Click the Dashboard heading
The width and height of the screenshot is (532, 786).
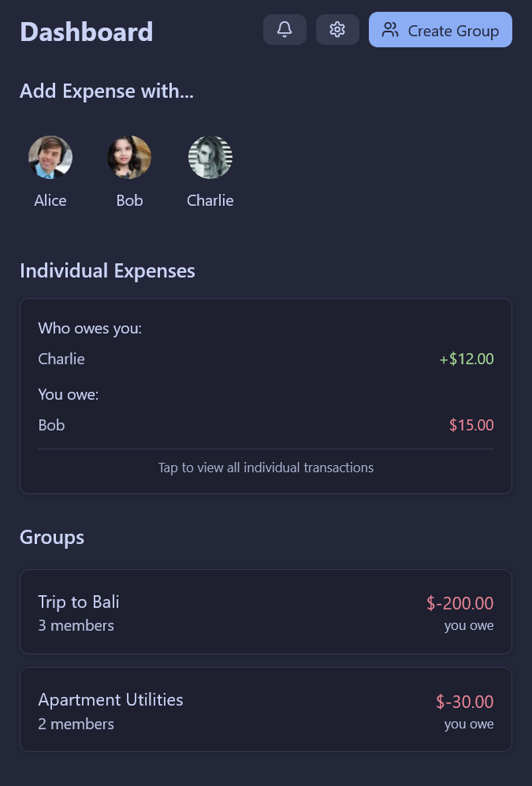pos(86,32)
